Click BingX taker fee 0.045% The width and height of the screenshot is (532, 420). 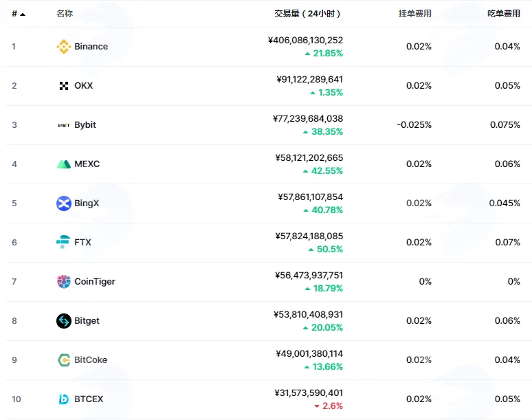pyautogui.click(x=505, y=203)
